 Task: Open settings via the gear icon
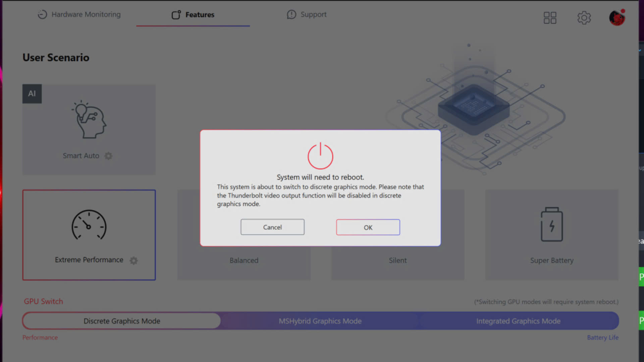pos(584,18)
